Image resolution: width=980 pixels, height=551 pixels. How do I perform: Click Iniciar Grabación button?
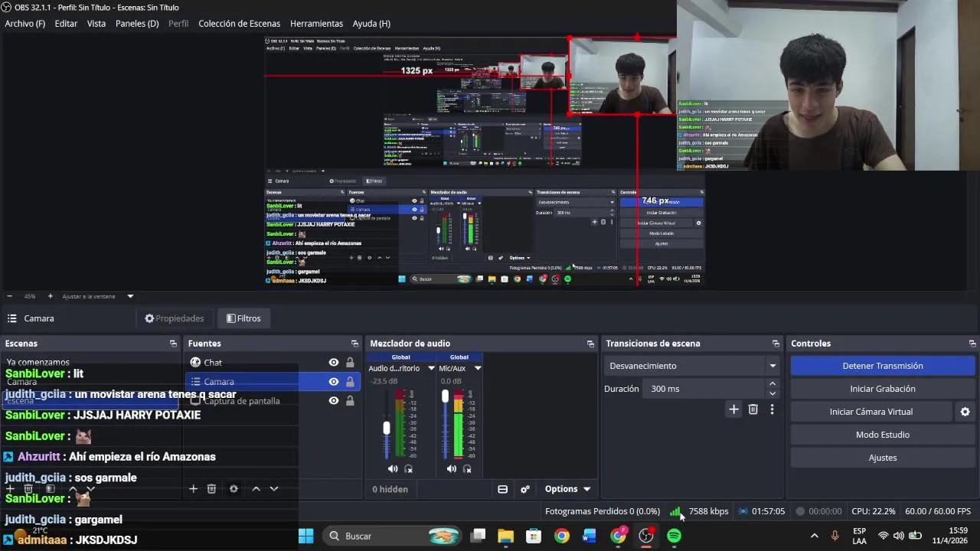click(x=883, y=389)
